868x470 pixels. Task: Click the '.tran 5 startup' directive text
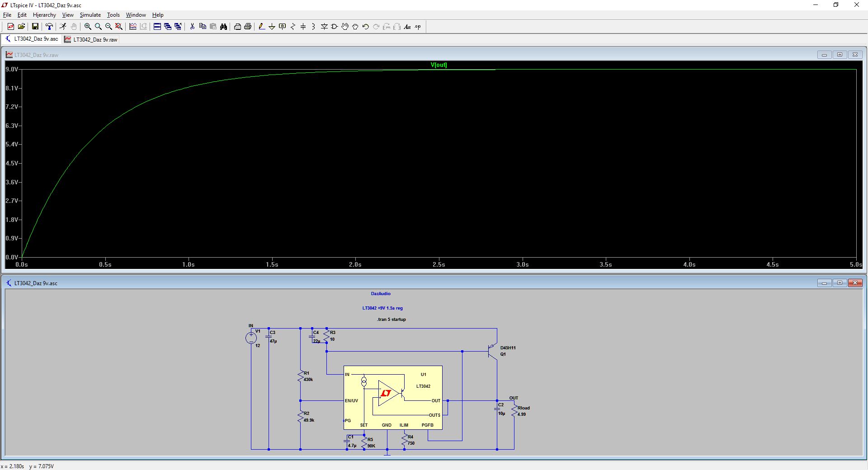tap(392, 319)
